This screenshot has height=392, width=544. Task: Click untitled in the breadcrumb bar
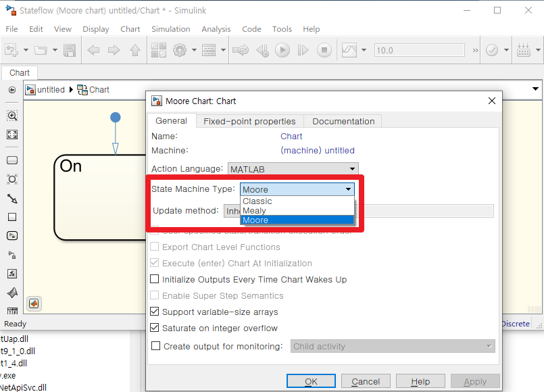click(x=51, y=90)
